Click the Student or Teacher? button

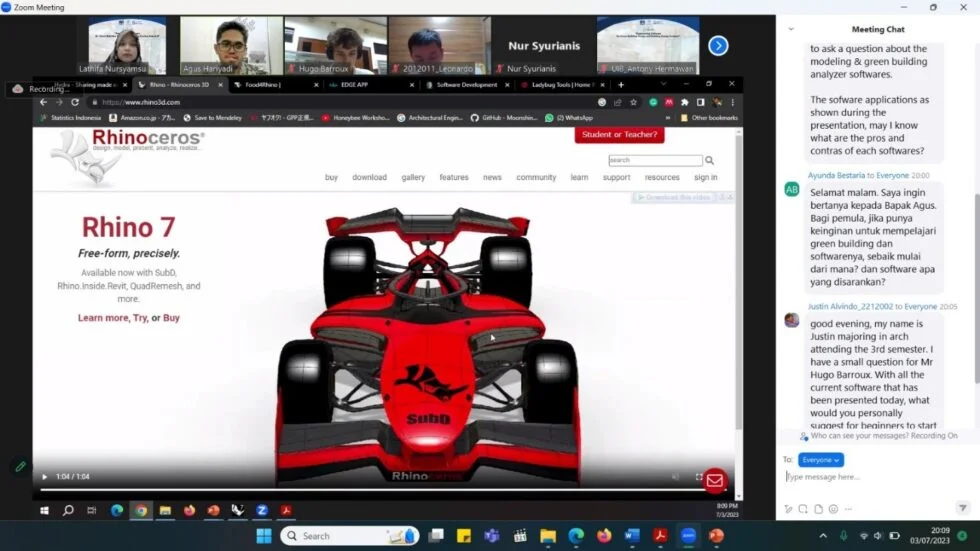(619, 135)
